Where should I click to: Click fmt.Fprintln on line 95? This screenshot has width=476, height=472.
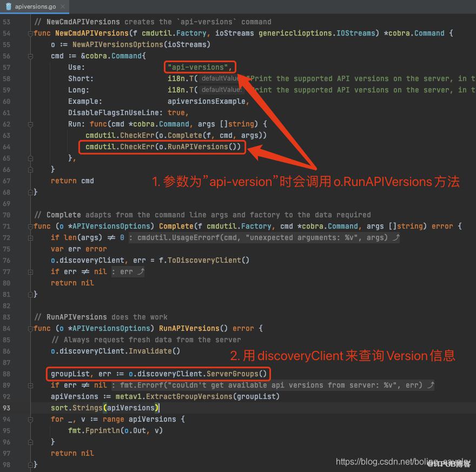(94, 431)
